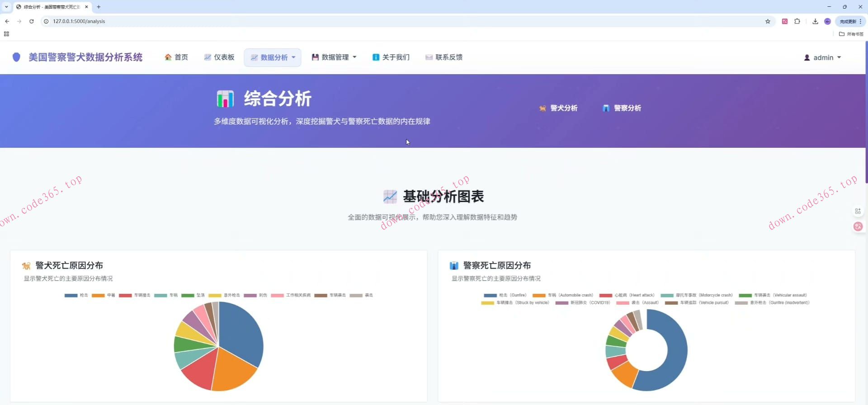
Task: Expand the 数据分析 dropdown menu
Action: (x=273, y=57)
